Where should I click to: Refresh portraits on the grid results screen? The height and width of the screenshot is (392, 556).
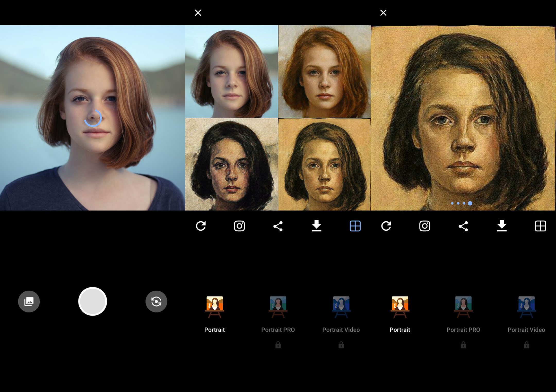click(201, 226)
